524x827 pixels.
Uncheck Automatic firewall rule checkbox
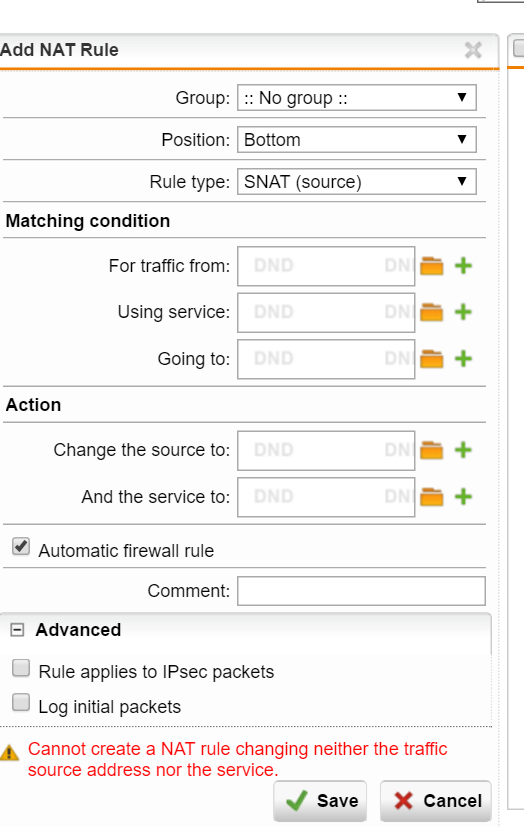click(21, 547)
